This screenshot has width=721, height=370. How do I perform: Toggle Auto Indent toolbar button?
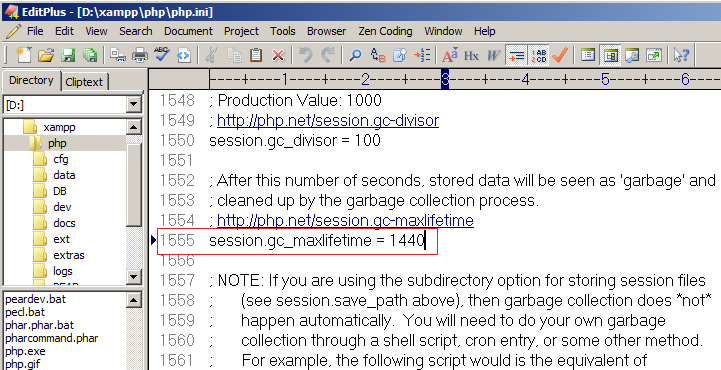click(x=516, y=56)
